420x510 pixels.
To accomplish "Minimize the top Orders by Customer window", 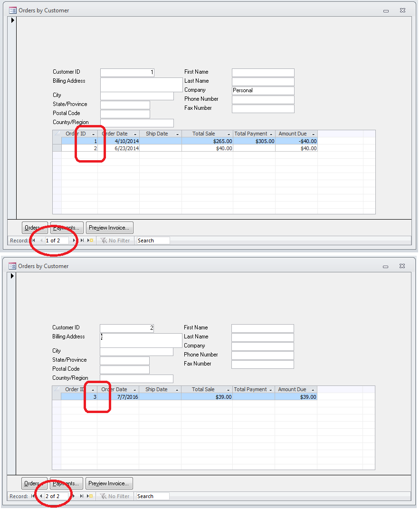I will click(x=386, y=11).
